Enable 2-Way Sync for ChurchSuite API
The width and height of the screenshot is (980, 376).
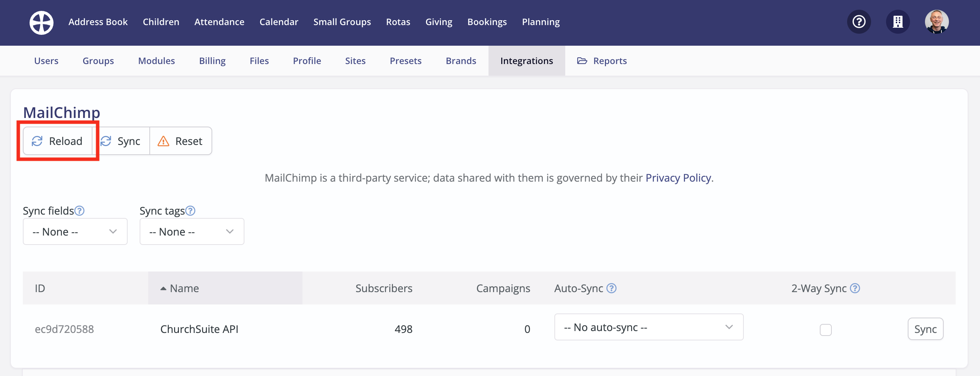point(825,330)
